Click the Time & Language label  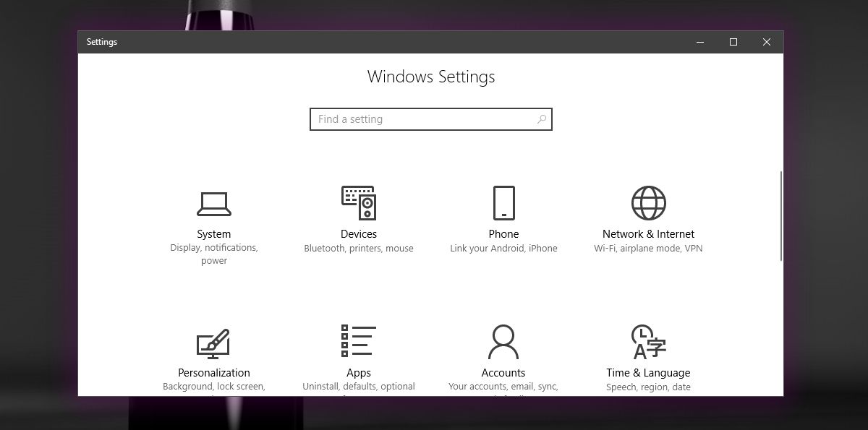(648, 373)
